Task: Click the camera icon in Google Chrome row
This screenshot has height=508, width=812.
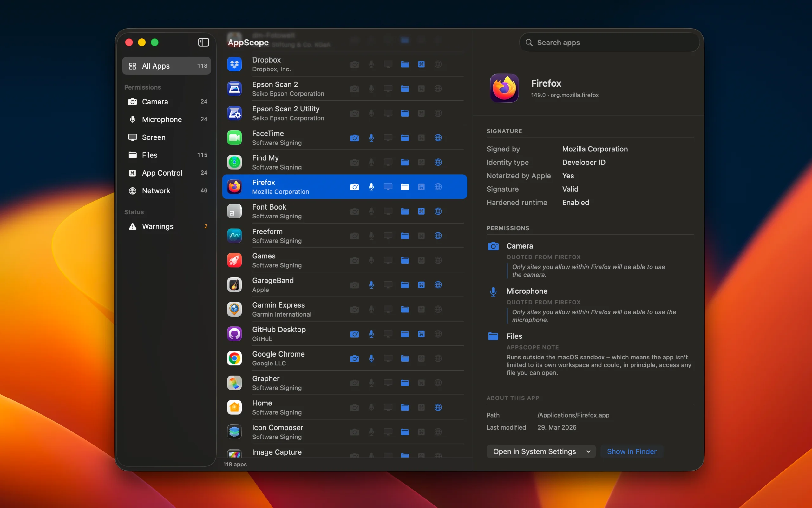Action: point(354,358)
